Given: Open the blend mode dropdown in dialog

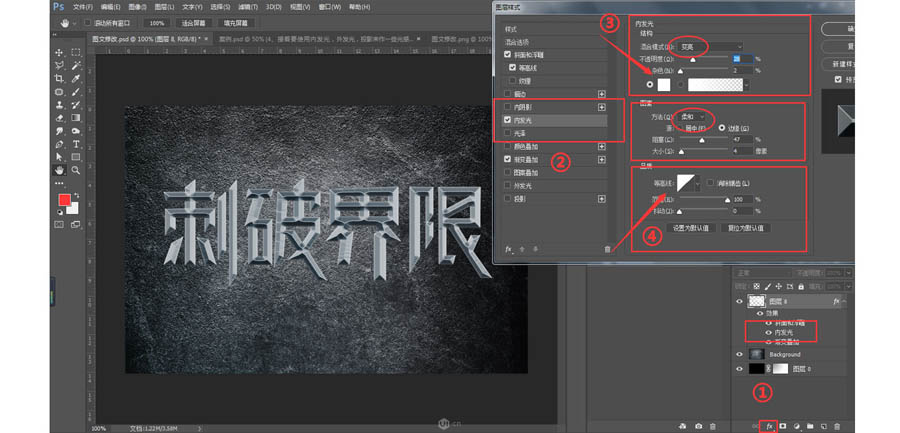Looking at the screenshot, I should pos(711,46).
